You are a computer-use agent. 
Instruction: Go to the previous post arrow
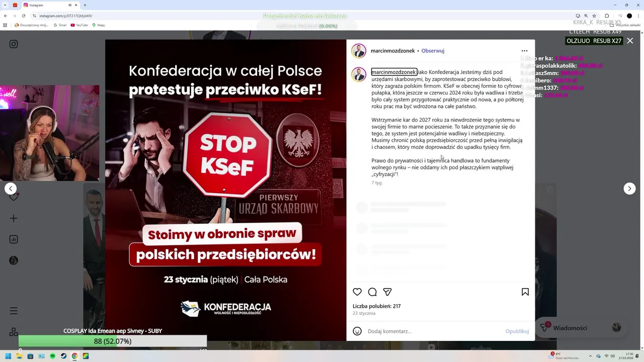point(11,189)
